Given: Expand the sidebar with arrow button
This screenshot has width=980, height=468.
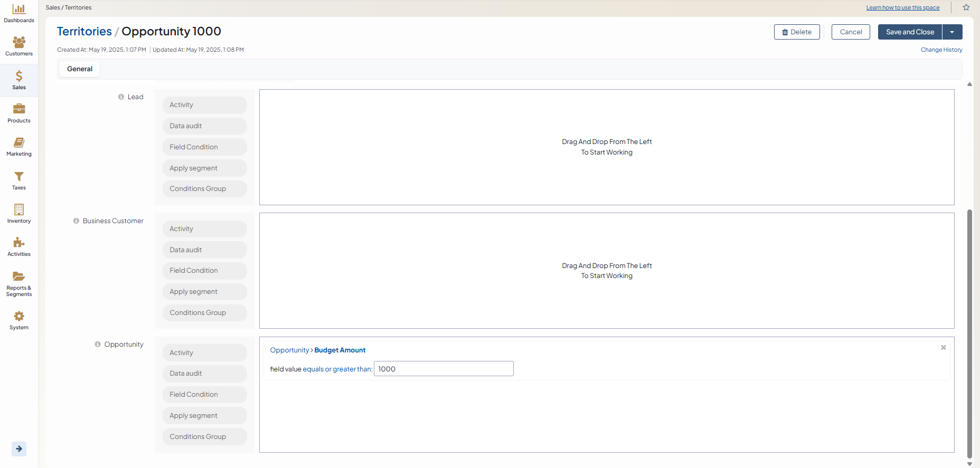Looking at the screenshot, I should pyautogui.click(x=19, y=448).
